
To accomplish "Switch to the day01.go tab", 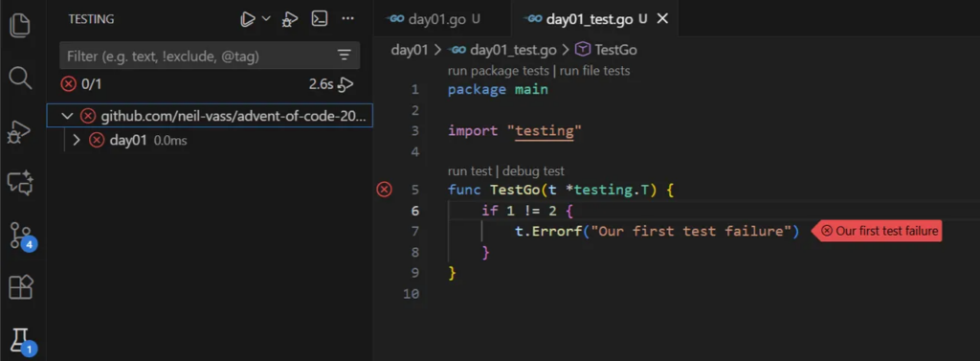I will (x=441, y=19).
